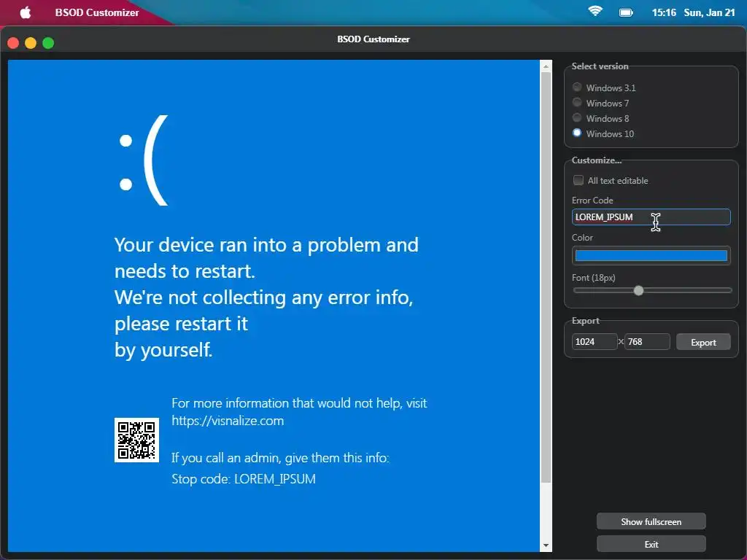Click the Font size slider handle
747x560 pixels.
pos(638,290)
